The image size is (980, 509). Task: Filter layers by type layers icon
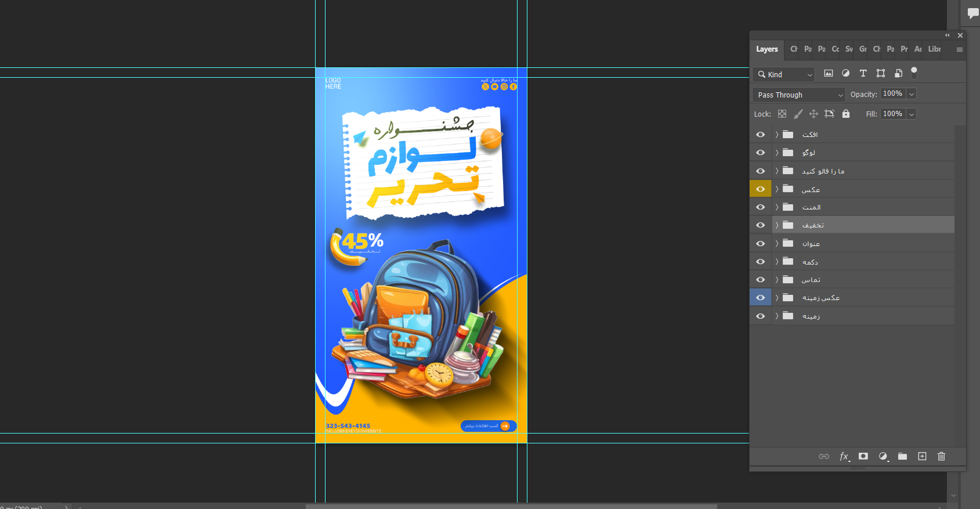pos(863,73)
